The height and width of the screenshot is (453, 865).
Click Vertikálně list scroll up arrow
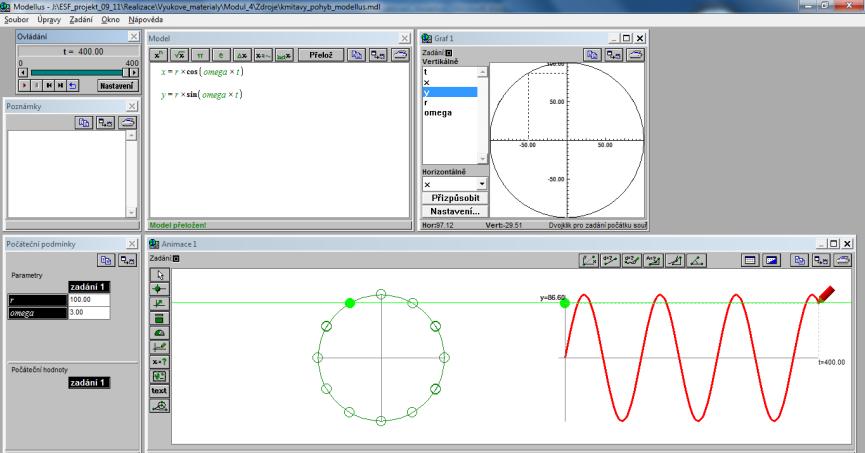[482, 72]
